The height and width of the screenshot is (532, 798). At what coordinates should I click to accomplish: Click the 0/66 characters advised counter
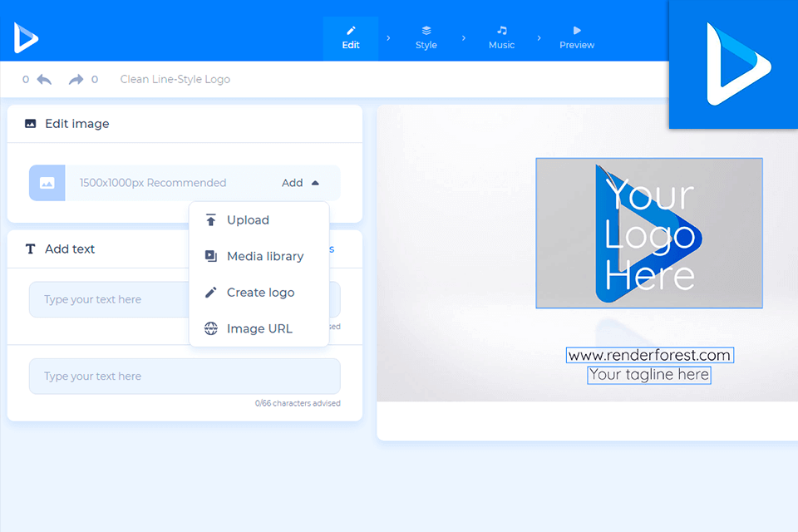[298, 403]
